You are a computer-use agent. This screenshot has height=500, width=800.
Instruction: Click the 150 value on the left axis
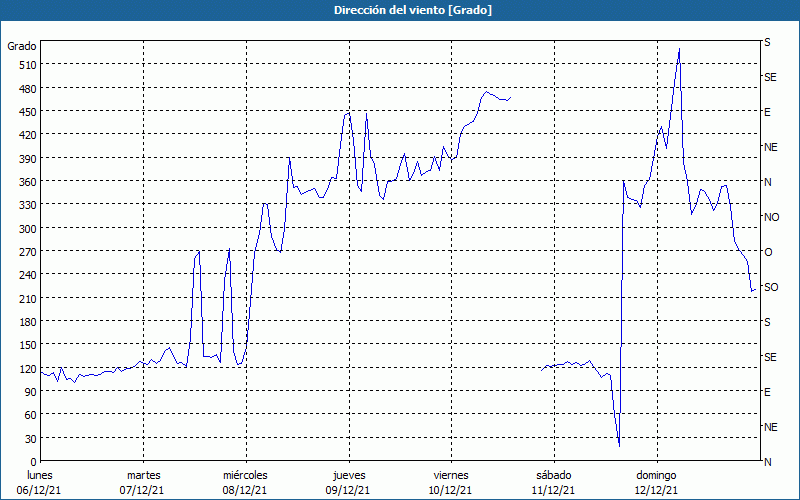(27, 345)
